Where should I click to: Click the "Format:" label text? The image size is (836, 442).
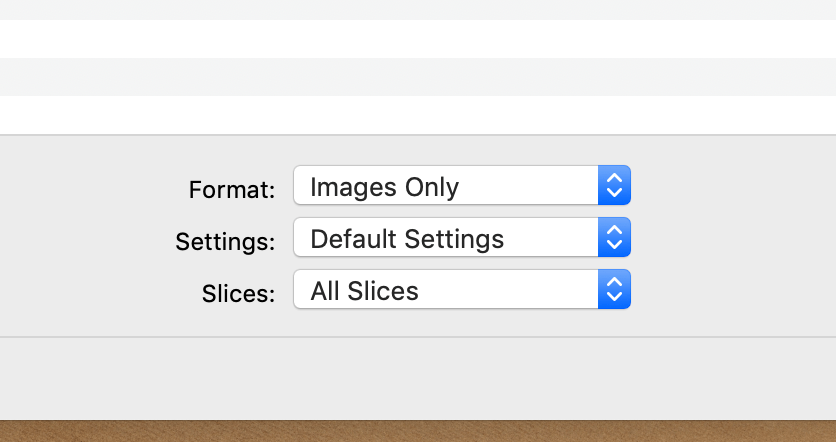click(231, 189)
